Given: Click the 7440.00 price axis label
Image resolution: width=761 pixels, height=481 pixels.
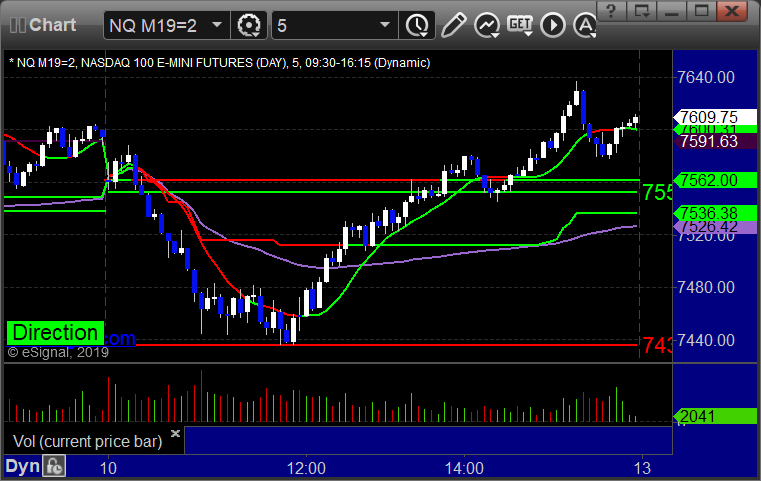Looking at the screenshot, I should point(706,341).
